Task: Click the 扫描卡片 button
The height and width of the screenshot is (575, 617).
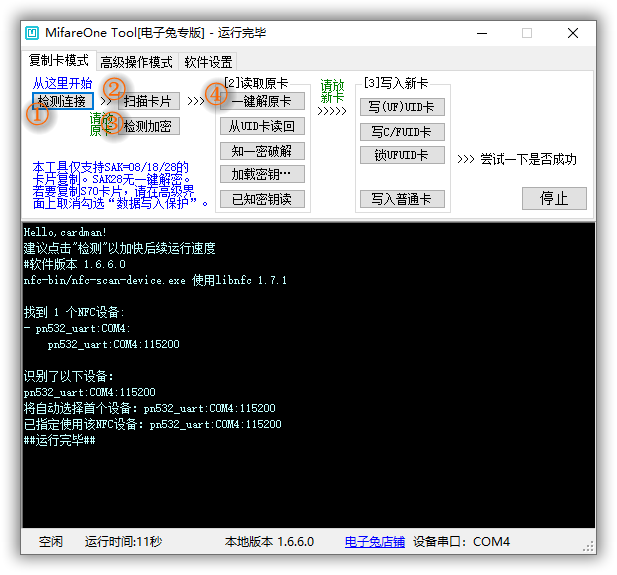Action: click(x=148, y=101)
